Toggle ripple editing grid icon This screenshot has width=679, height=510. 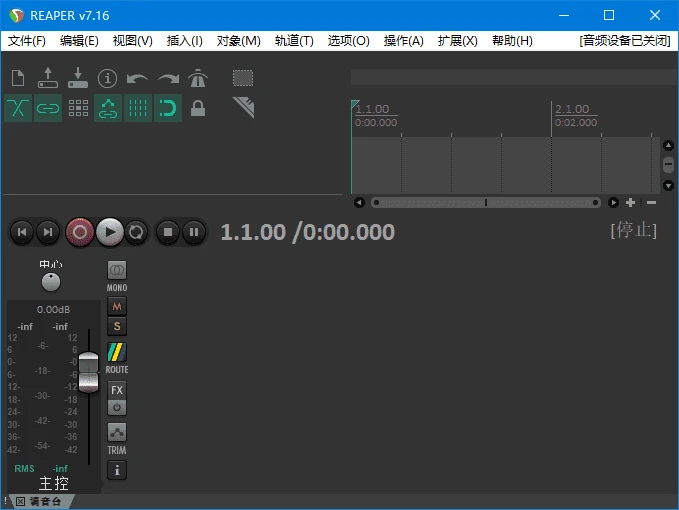tap(78, 108)
